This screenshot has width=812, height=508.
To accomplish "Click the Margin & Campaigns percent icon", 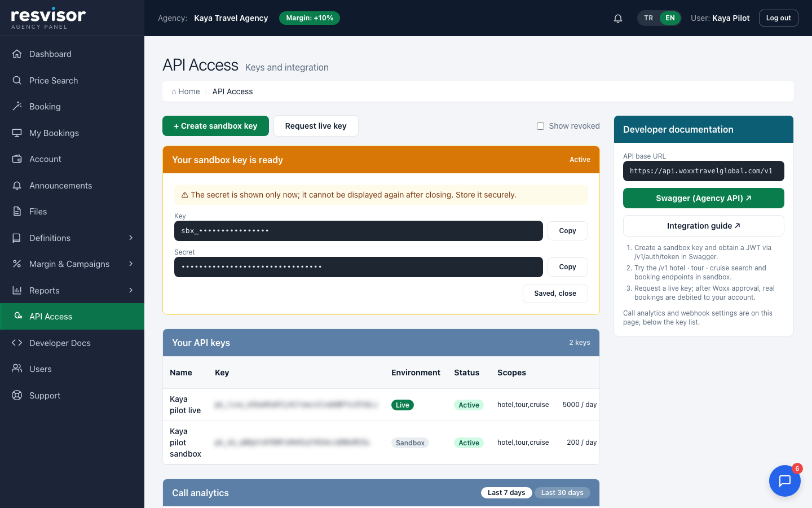I will click(x=17, y=264).
